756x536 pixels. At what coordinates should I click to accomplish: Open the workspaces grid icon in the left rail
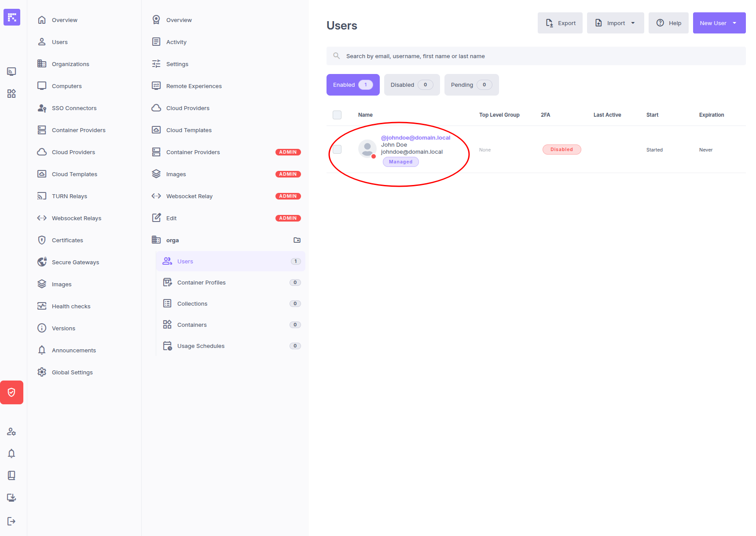11,93
